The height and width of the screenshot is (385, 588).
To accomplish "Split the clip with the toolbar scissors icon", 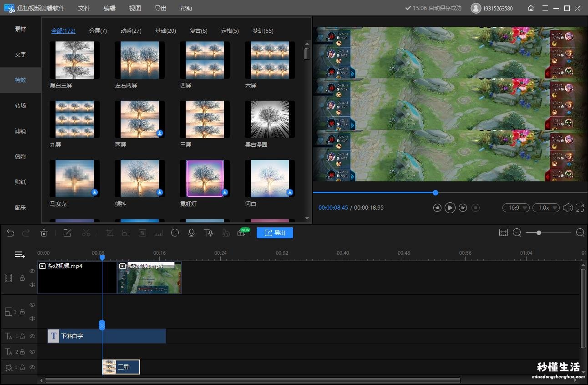I will coord(86,233).
